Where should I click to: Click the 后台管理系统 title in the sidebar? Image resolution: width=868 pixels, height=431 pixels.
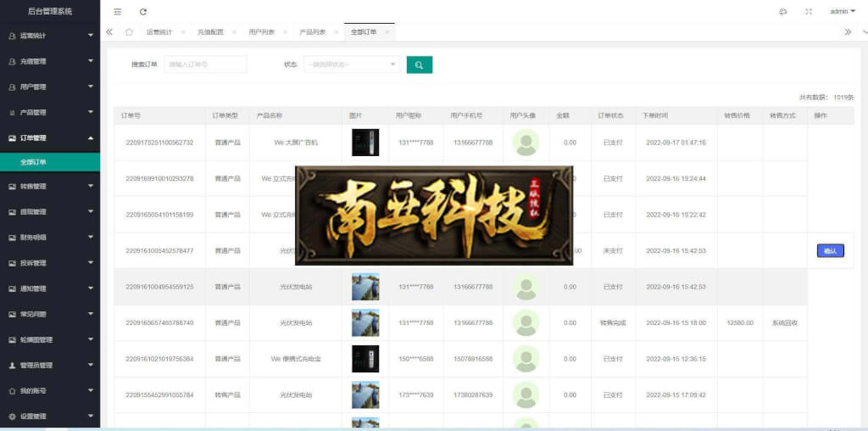click(x=50, y=12)
